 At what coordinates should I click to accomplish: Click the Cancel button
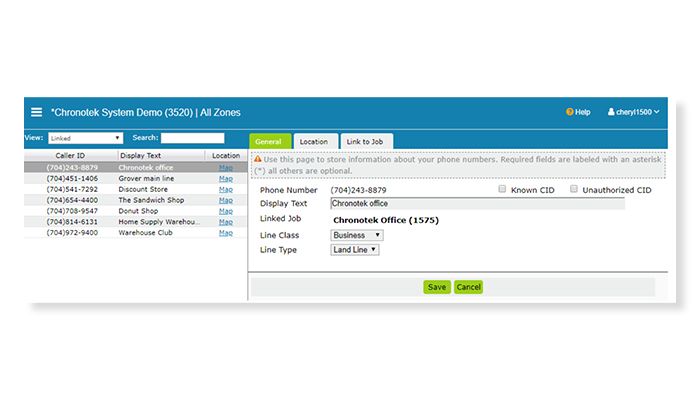point(468,287)
